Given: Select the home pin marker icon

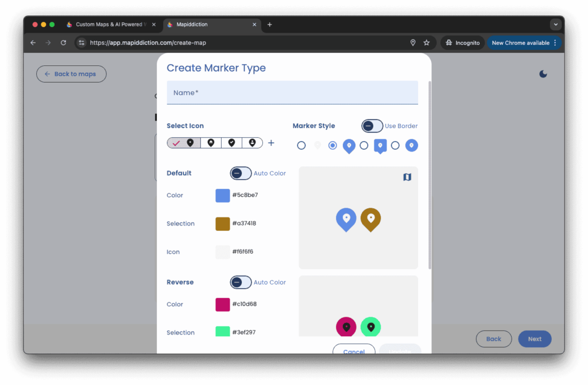Looking at the screenshot, I should [x=211, y=143].
